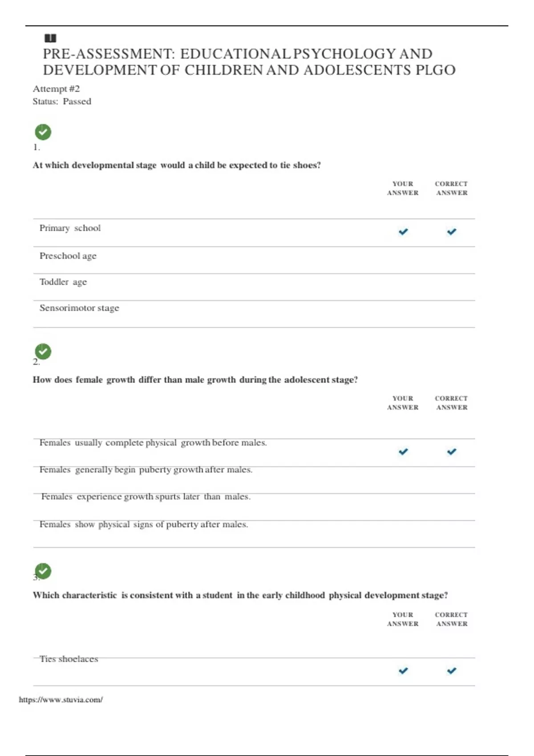The image size is (534, 756).
Task: Click the Attempt #2 label
Action: pos(56,89)
